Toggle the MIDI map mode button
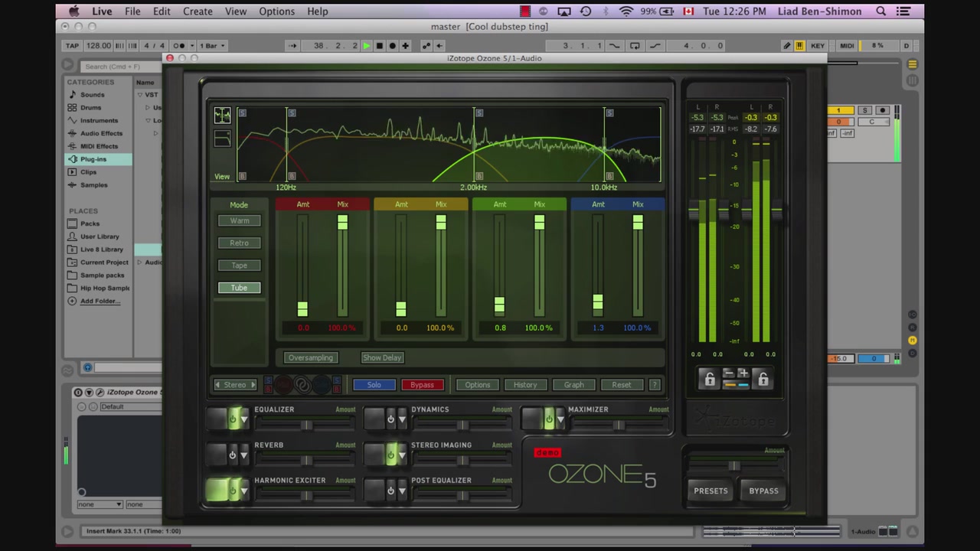This screenshot has height=551, width=980. coord(847,46)
